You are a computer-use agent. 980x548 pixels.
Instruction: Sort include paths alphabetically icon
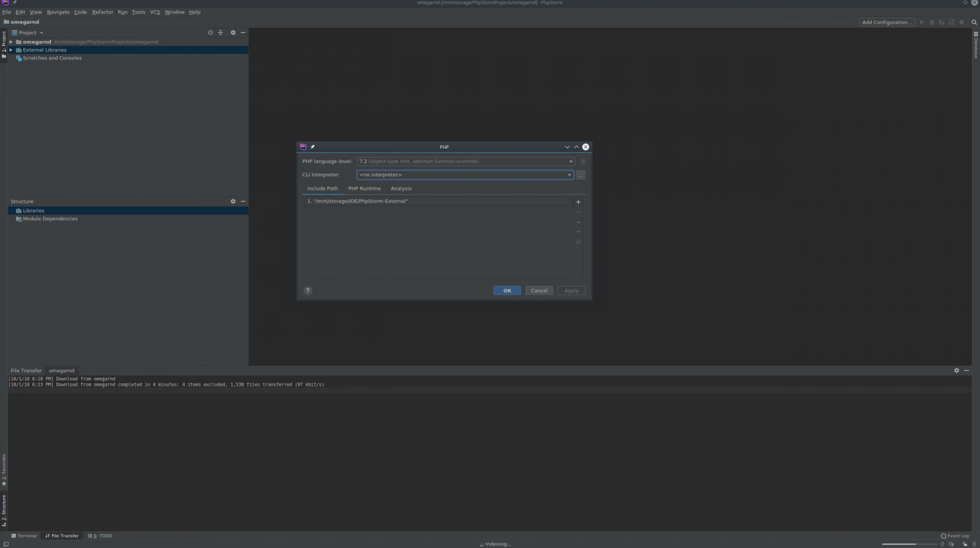(x=578, y=242)
